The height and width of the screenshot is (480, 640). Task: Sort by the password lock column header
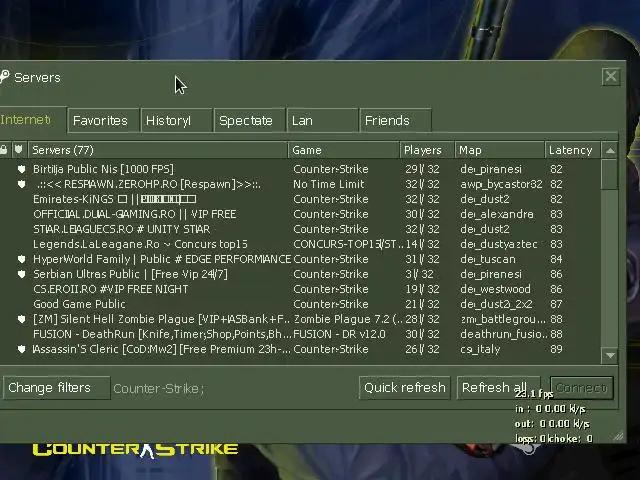pyautogui.click(x=4, y=150)
